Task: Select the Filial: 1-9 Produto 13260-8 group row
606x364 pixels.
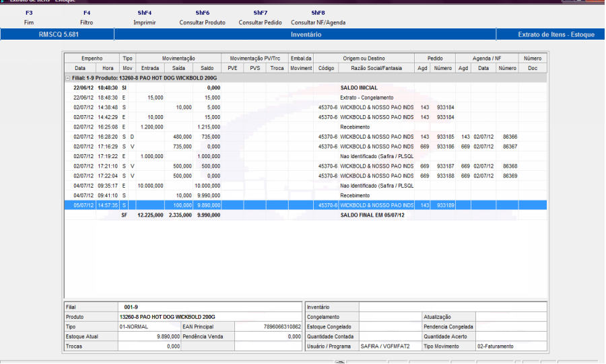Action: pos(305,78)
